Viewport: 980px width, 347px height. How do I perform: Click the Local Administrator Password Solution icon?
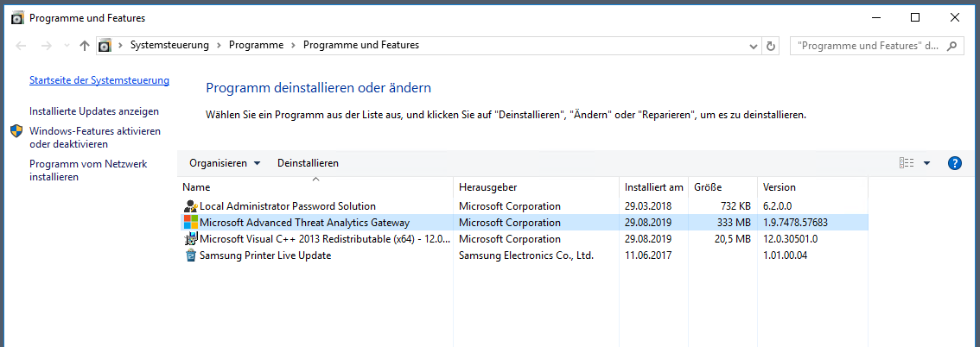pos(191,206)
